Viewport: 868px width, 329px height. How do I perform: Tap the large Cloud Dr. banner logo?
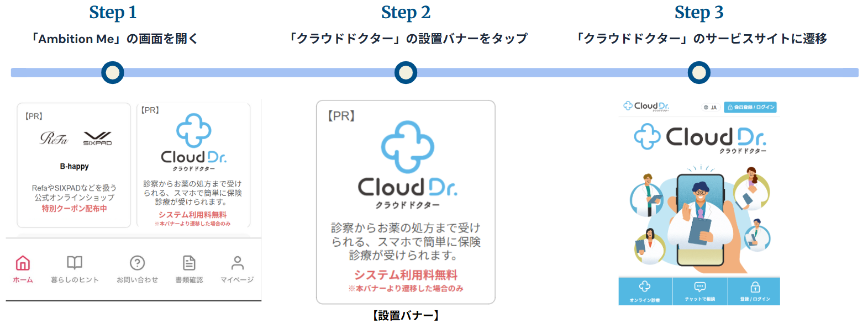pyautogui.click(x=407, y=165)
